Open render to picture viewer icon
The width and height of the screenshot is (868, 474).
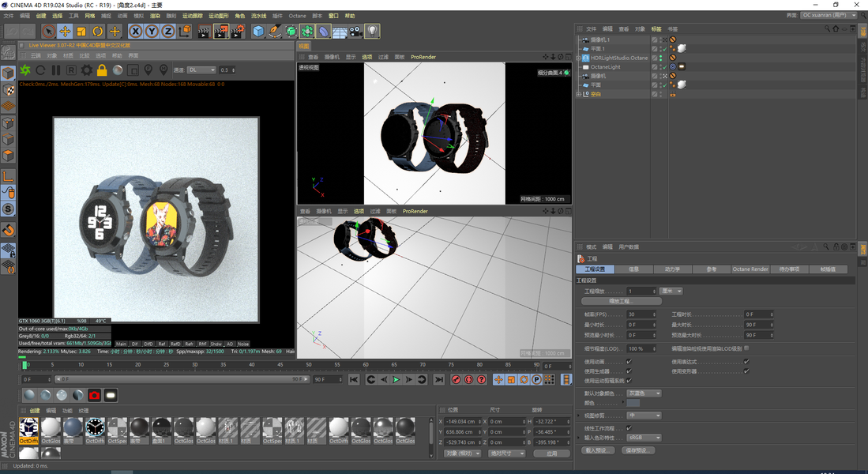pos(221,32)
